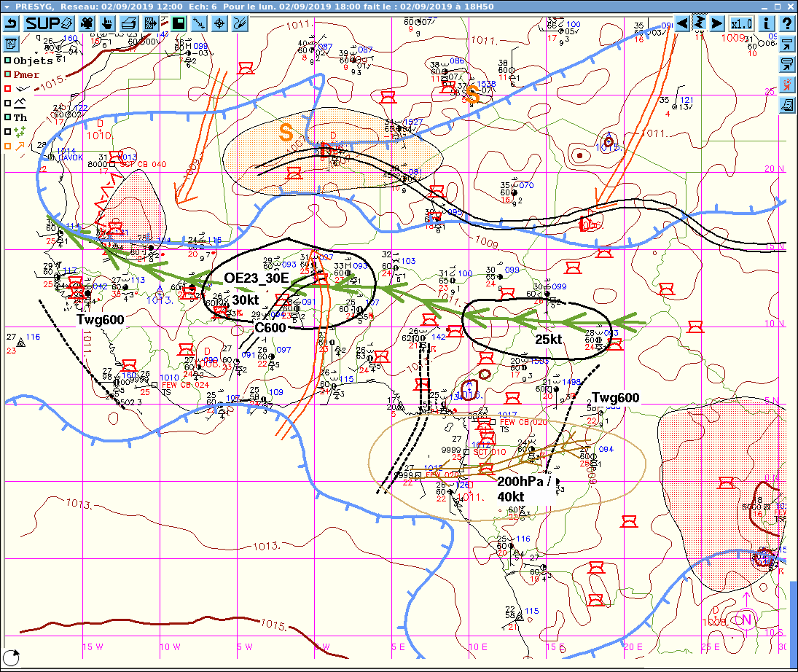798x672 pixels.
Task: Click the crosshair target tool
Action: [219, 23]
